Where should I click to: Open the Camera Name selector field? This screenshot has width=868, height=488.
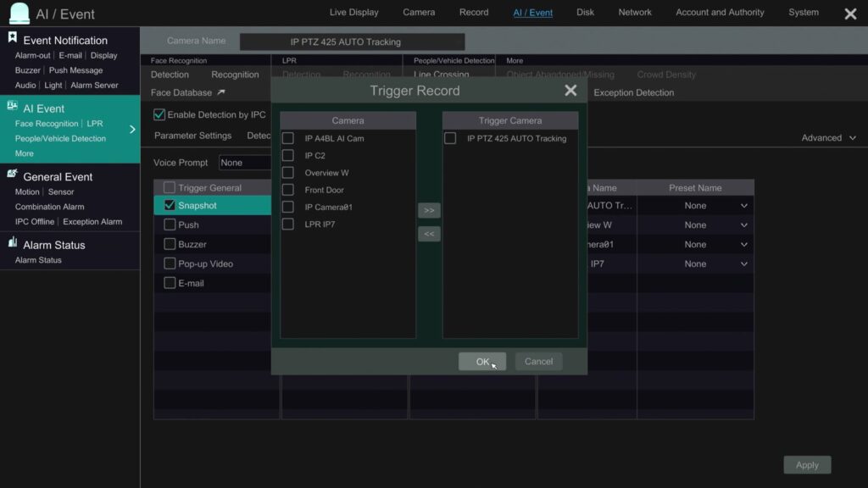click(x=352, y=42)
